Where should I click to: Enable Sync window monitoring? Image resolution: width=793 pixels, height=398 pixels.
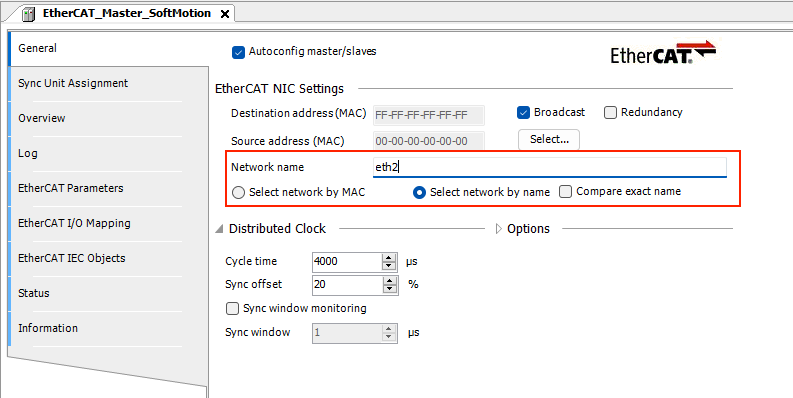pyautogui.click(x=232, y=308)
